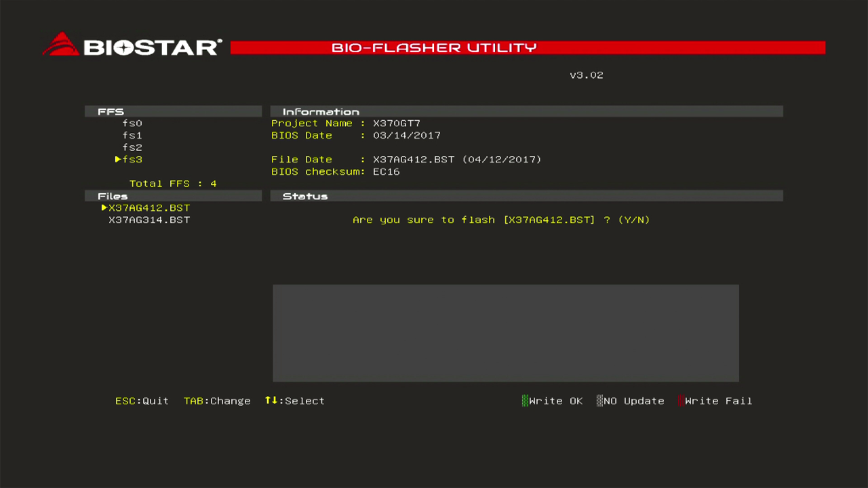Click the green Write OK legend swatch

(525, 401)
